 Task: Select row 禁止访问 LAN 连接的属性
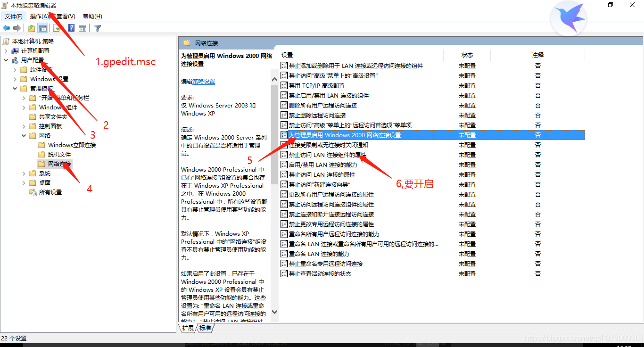[432, 174]
